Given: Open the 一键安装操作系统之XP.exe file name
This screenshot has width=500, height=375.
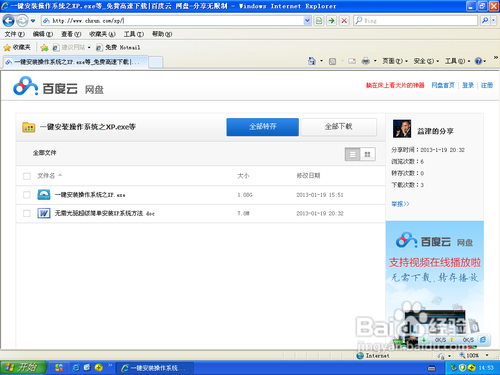Looking at the screenshot, I should pos(90,195).
